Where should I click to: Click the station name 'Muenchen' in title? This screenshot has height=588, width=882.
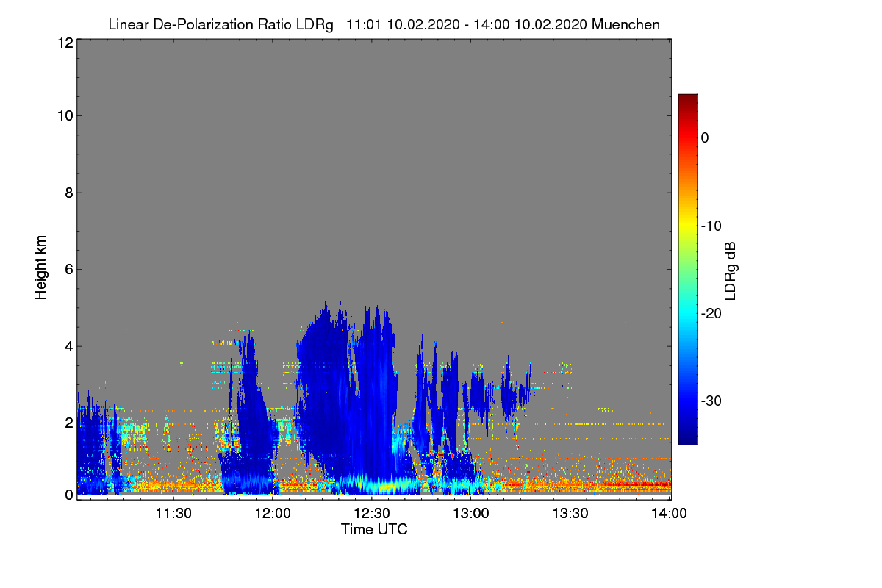tap(625, 24)
